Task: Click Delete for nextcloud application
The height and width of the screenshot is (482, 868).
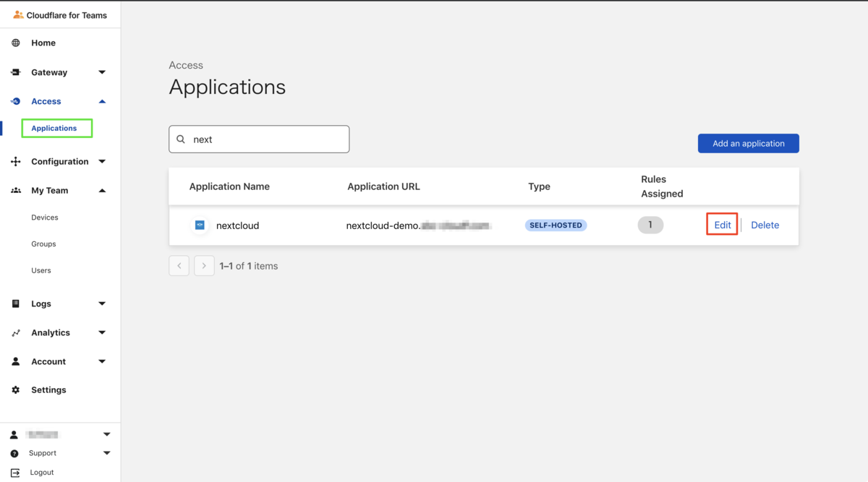Action: coord(765,225)
